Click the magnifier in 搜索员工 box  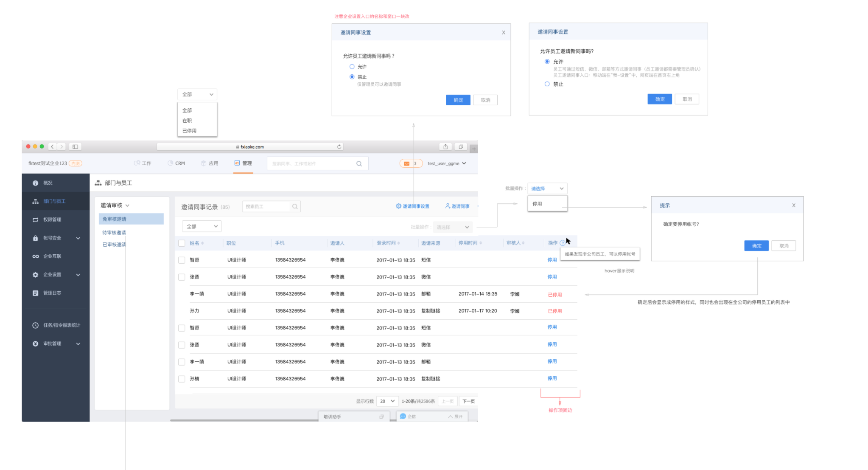[x=295, y=206]
